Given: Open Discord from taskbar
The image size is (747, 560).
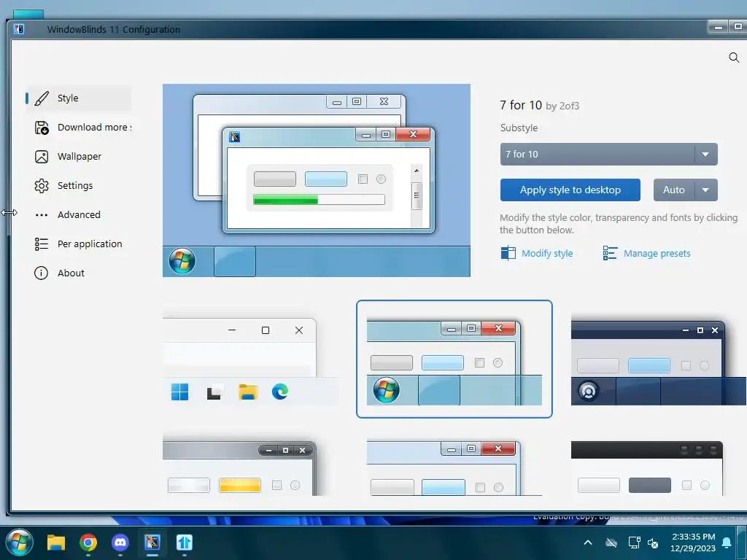Looking at the screenshot, I should [120, 542].
